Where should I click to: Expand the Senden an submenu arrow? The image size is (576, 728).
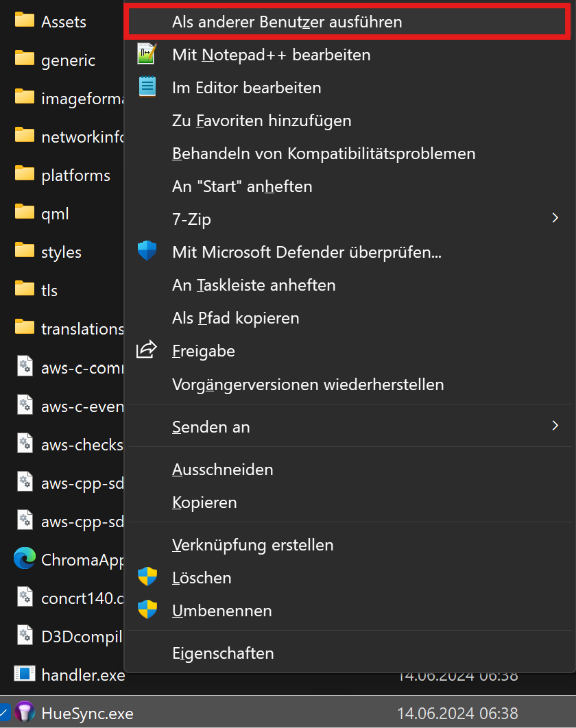(x=555, y=426)
